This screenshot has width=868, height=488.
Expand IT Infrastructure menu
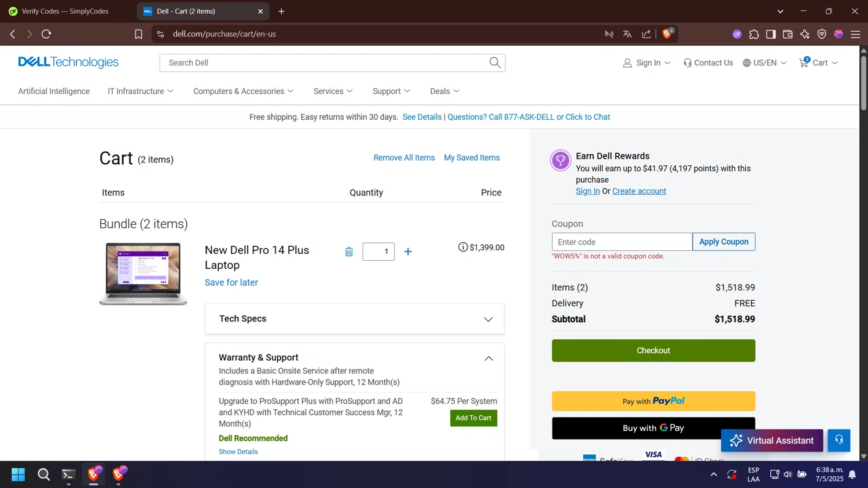141,91
